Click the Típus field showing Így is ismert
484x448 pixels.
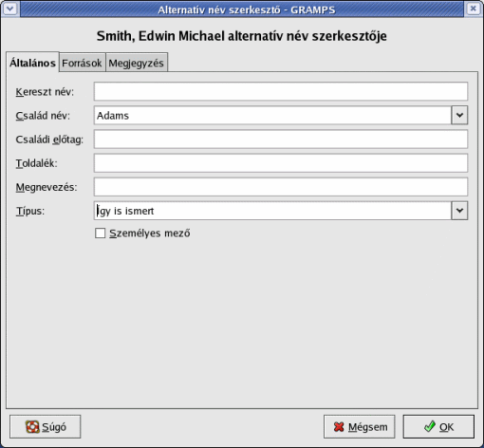[x=272, y=211]
